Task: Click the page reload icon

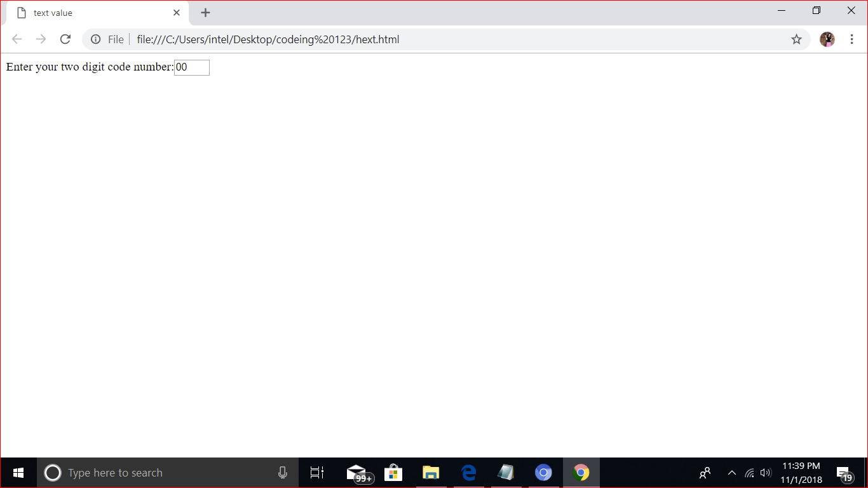Action: pyautogui.click(x=65, y=39)
